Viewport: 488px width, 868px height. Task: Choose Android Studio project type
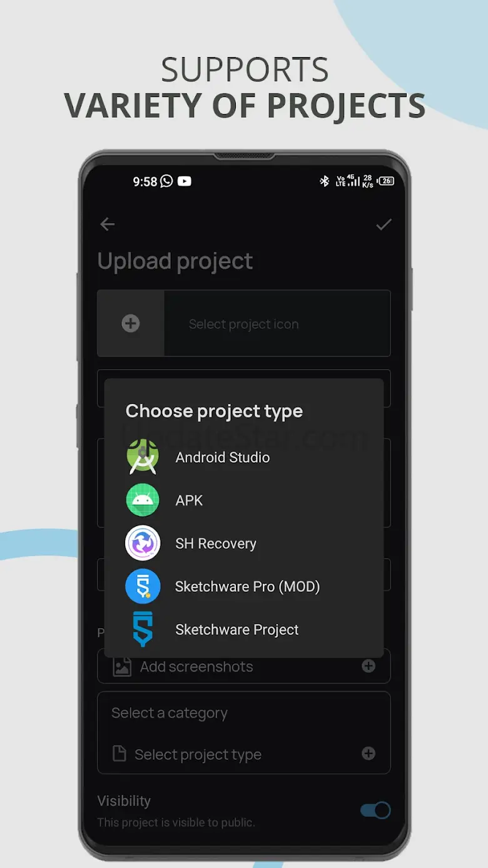coord(223,457)
